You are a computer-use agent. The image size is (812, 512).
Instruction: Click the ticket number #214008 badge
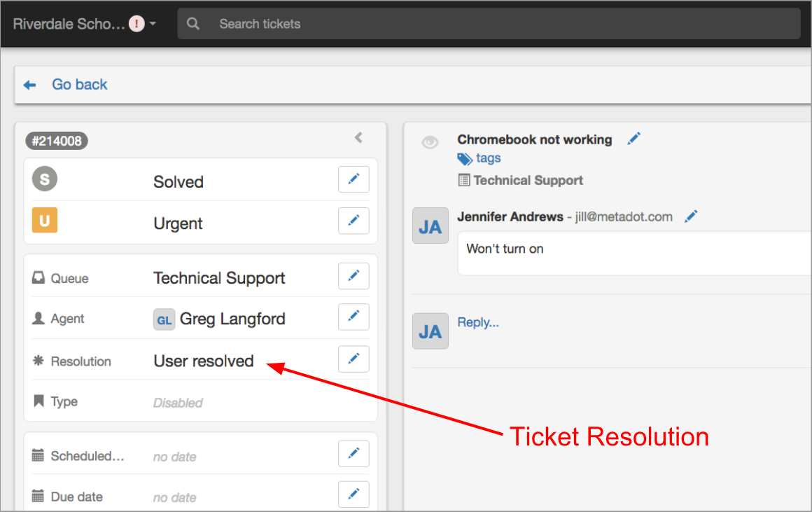[x=57, y=141]
